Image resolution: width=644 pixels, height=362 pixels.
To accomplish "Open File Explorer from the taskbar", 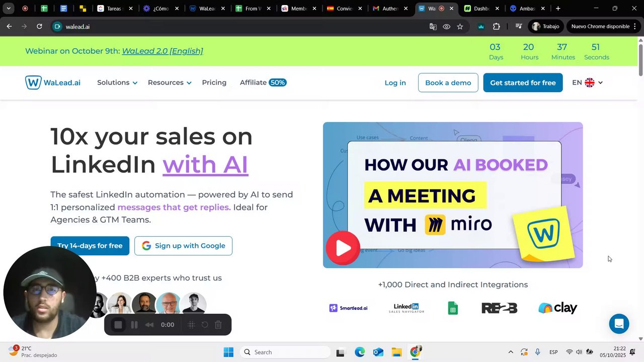I will [396, 352].
